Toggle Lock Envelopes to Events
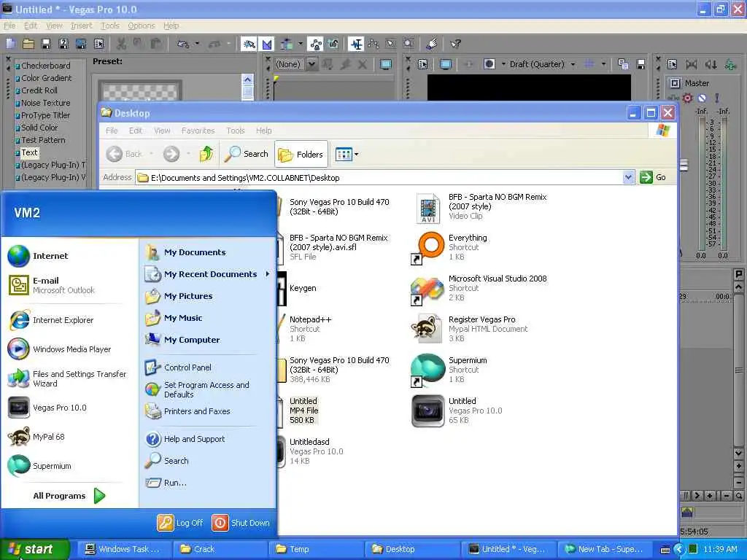This screenshot has width=747, height=560. 315,44
